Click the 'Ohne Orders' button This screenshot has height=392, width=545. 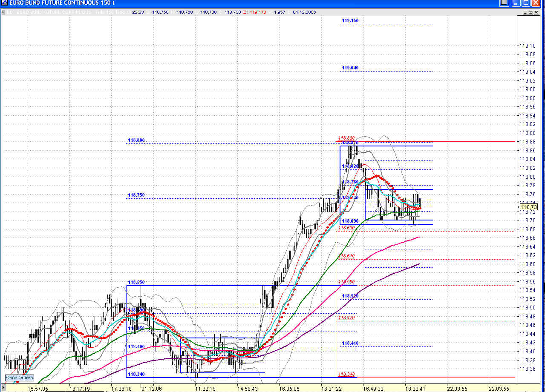pos(19,378)
